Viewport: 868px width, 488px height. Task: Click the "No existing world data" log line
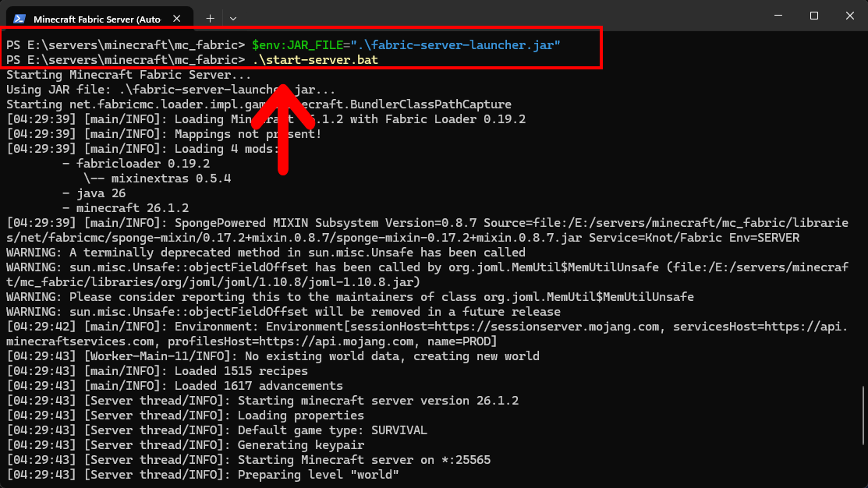click(x=272, y=355)
